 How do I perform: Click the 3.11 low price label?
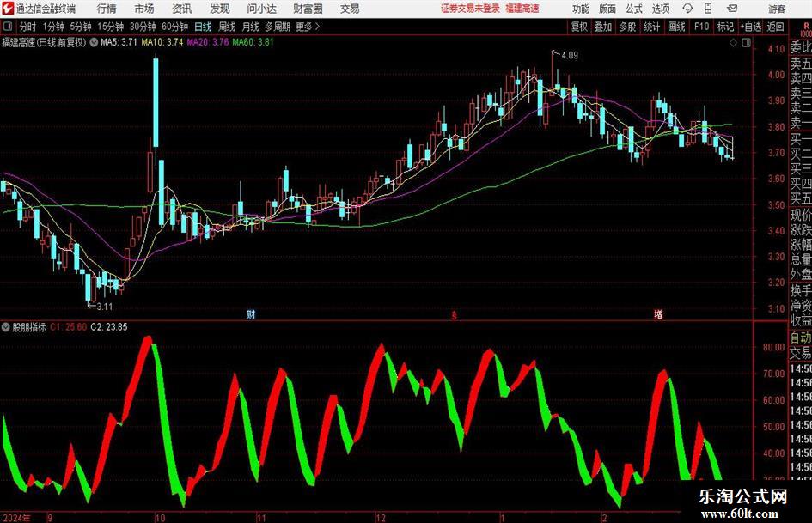(x=104, y=307)
